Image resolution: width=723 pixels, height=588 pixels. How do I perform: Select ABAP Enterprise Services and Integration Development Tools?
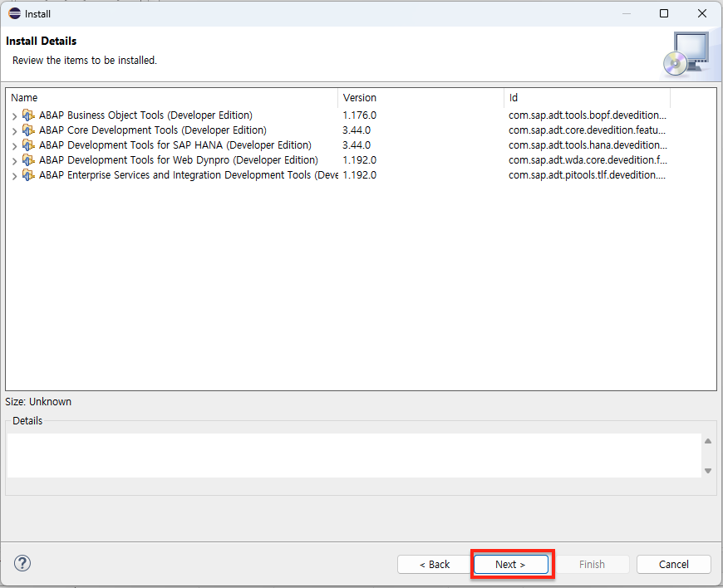pyautogui.click(x=188, y=175)
